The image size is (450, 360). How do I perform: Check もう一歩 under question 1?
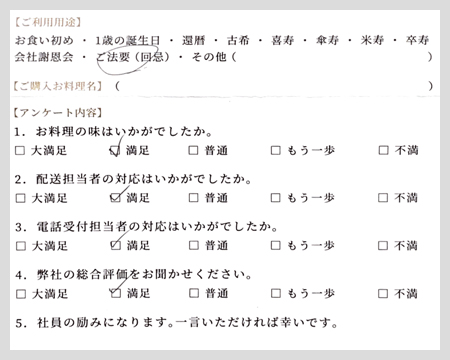(276, 150)
